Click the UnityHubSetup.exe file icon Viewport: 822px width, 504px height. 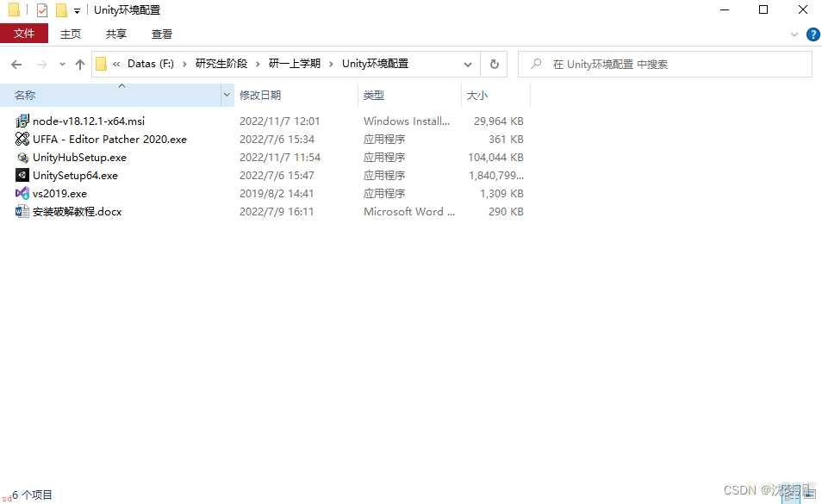(22, 157)
